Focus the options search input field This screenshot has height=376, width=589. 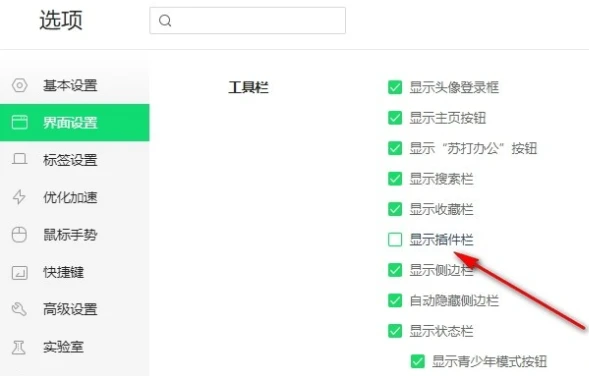[248, 21]
